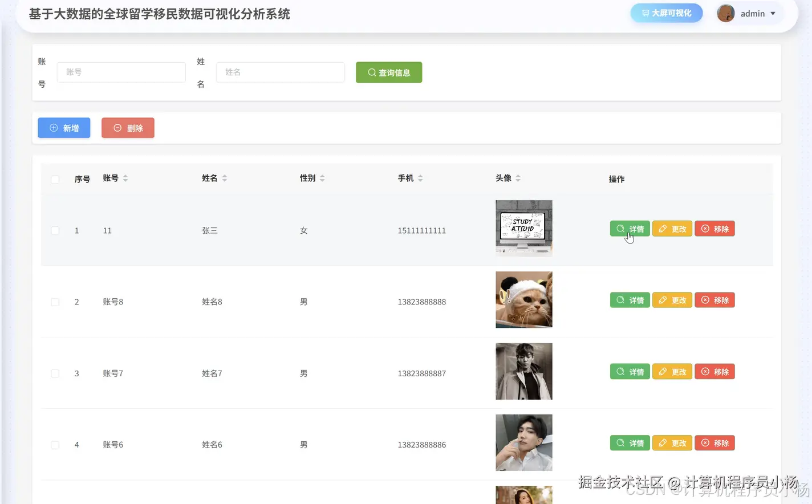Click the name cell 姓名6
The width and height of the screenshot is (812, 504).
tap(212, 445)
